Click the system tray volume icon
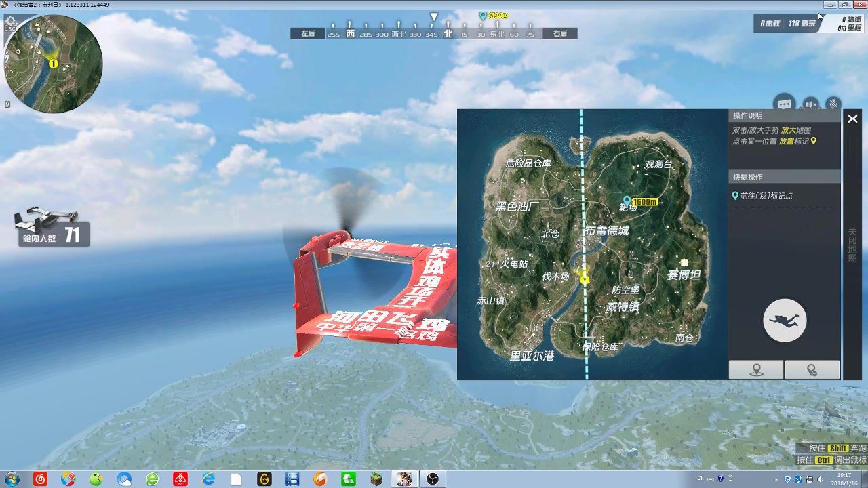The height and width of the screenshot is (488, 868). click(x=820, y=479)
